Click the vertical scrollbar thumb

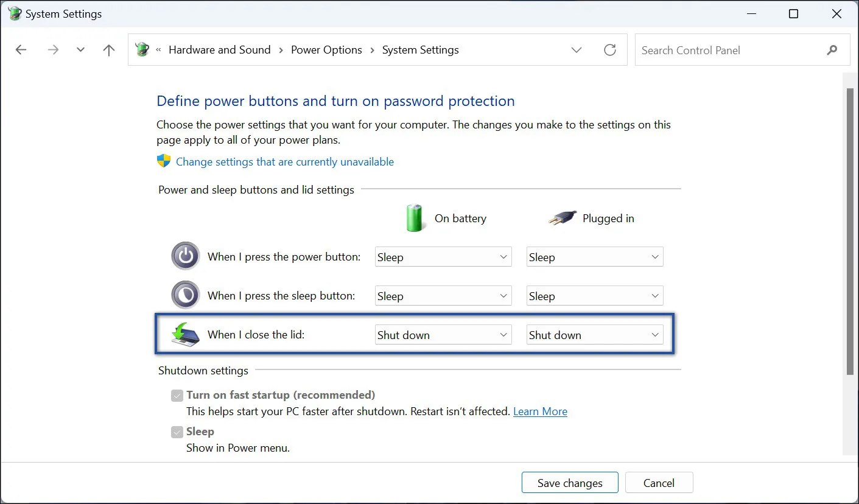850,231
